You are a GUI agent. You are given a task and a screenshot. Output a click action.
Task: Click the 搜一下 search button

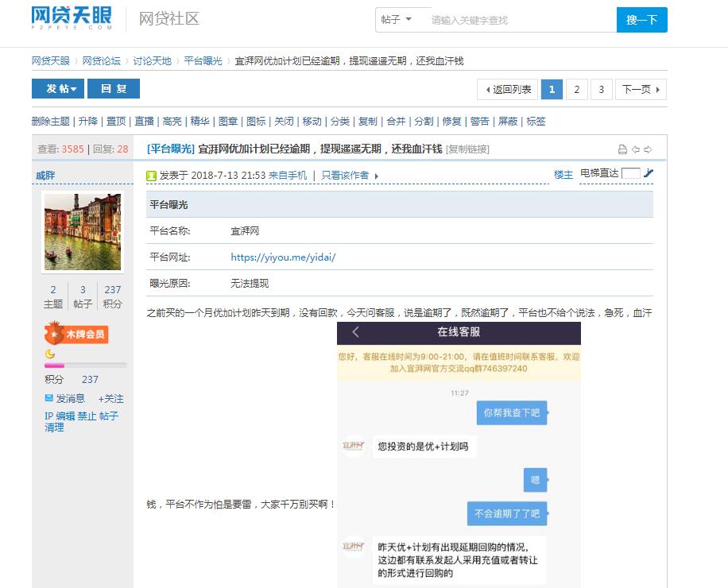(x=641, y=19)
